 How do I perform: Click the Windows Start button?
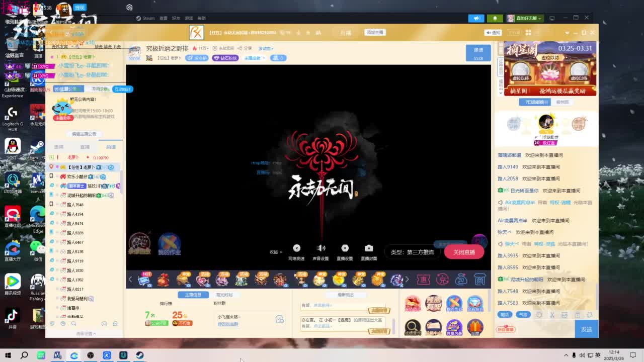[8, 355]
